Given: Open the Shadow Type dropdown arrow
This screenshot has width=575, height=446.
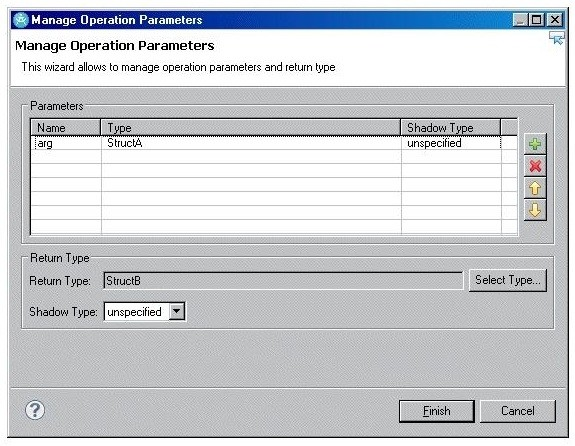Looking at the screenshot, I should (x=176, y=311).
